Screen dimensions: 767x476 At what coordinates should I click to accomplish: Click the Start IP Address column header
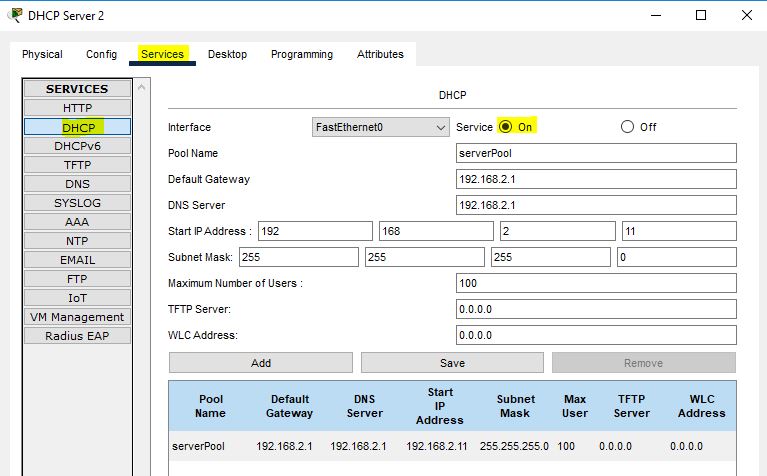pos(440,406)
